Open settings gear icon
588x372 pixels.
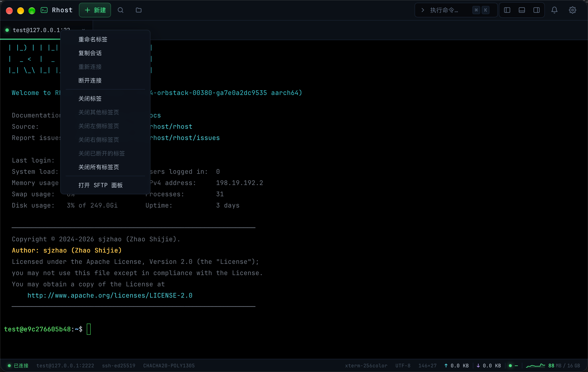pyautogui.click(x=573, y=10)
